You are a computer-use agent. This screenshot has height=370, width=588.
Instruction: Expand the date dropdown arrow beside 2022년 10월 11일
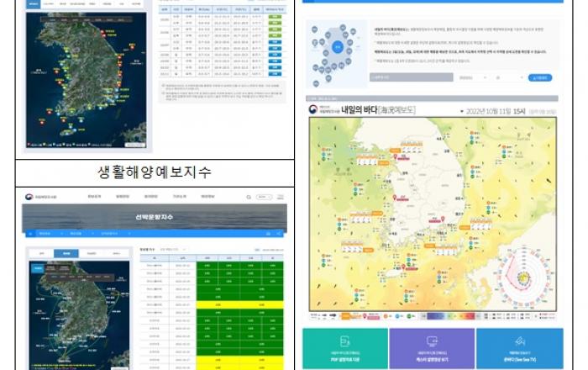point(460,112)
